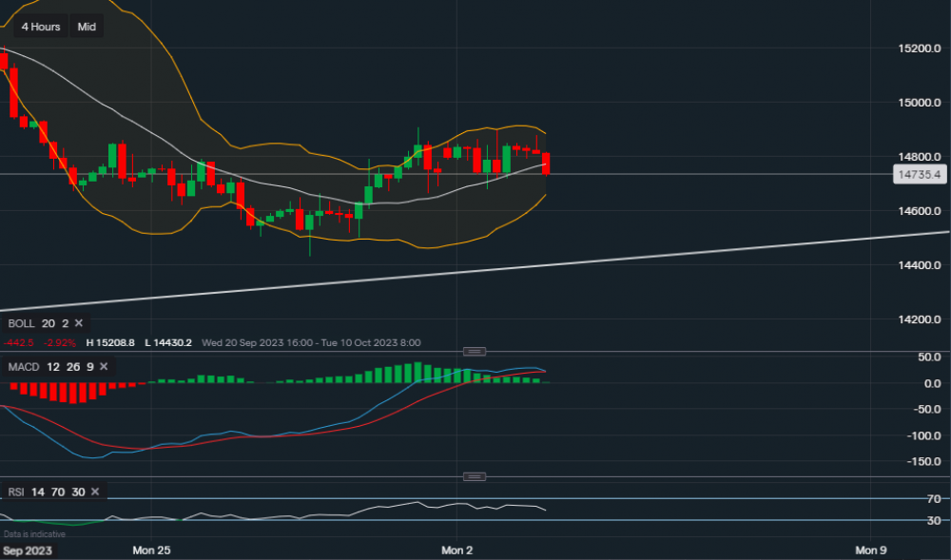This screenshot has height=560, width=951.
Task: Click the panel resize grip above RSI
Action: coord(473,476)
